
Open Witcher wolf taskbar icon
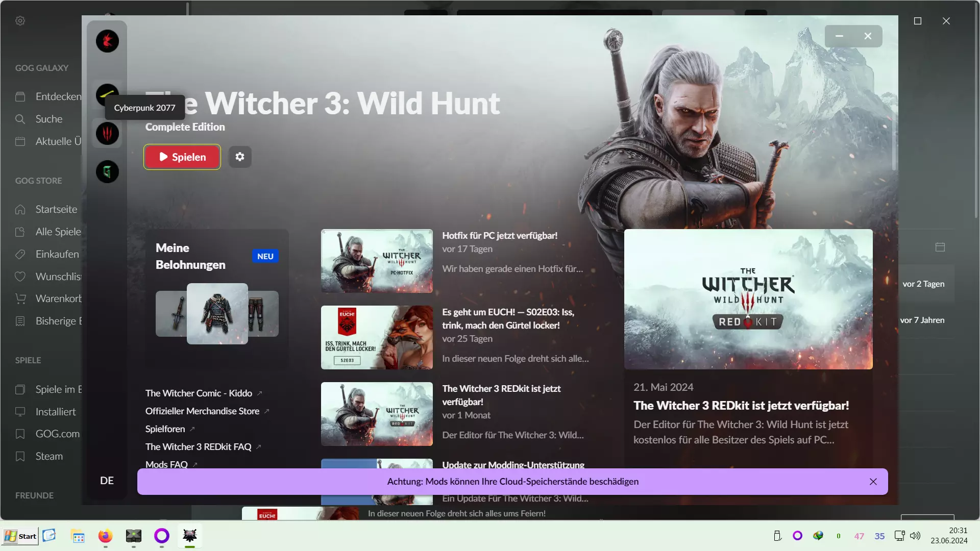coord(190,536)
